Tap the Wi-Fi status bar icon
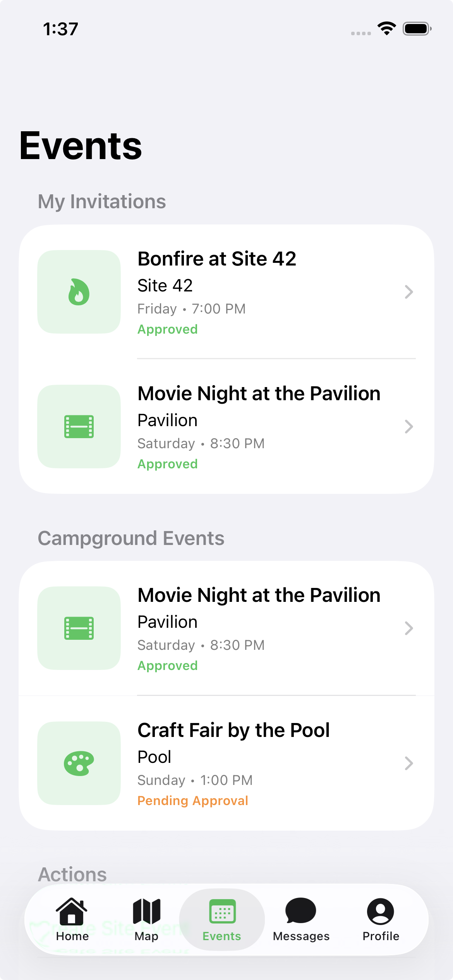This screenshot has height=980, width=453. click(x=386, y=29)
